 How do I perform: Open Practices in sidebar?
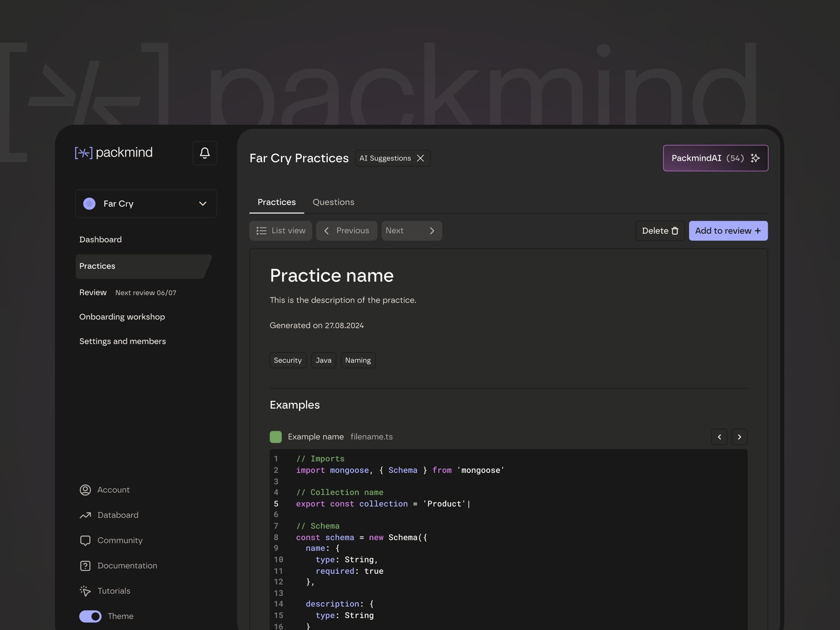tap(143, 267)
